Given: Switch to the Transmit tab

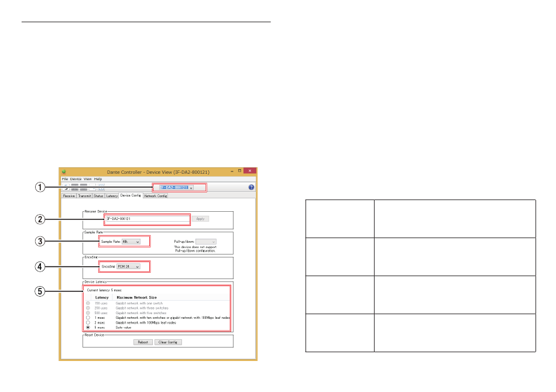Looking at the screenshot, I should 84,196.
